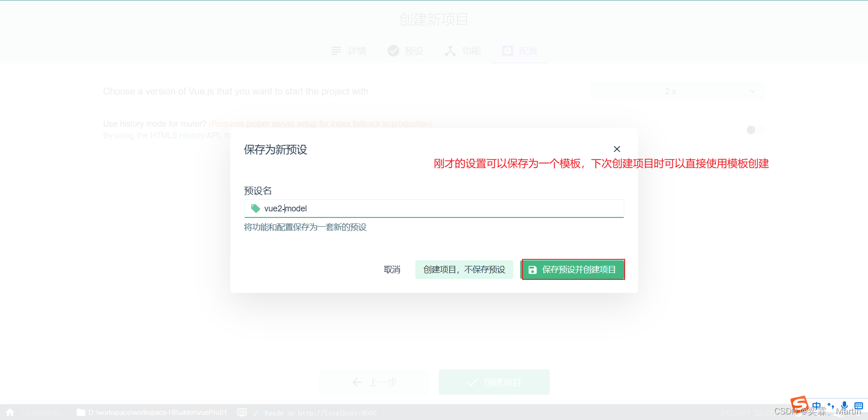
Task: Click the Sogou punctuation mode icon
Action: [x=831, y=406]
